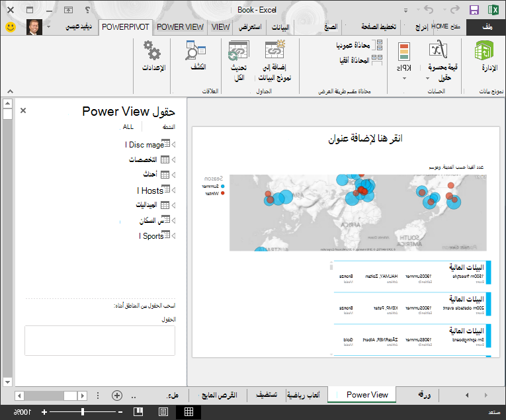Switch to Page Break Preview in status bar
Screen dimensions: 506x420
(138, 411)
